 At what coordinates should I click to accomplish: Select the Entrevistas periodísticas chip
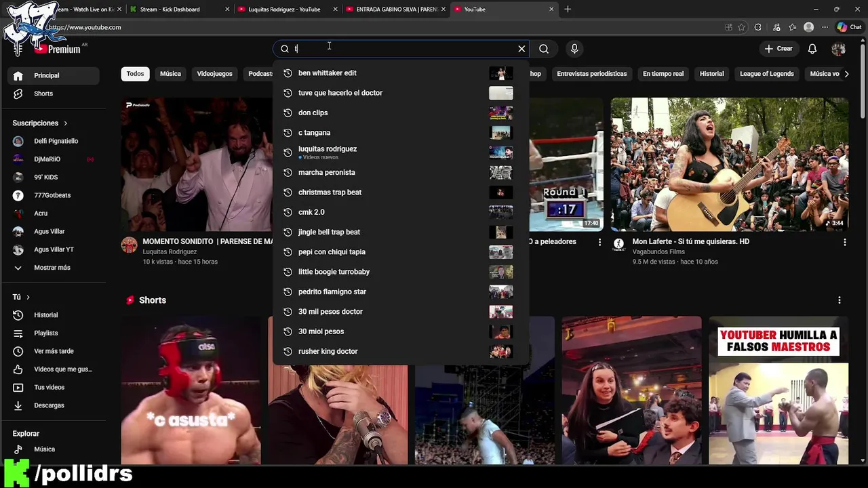592,74
